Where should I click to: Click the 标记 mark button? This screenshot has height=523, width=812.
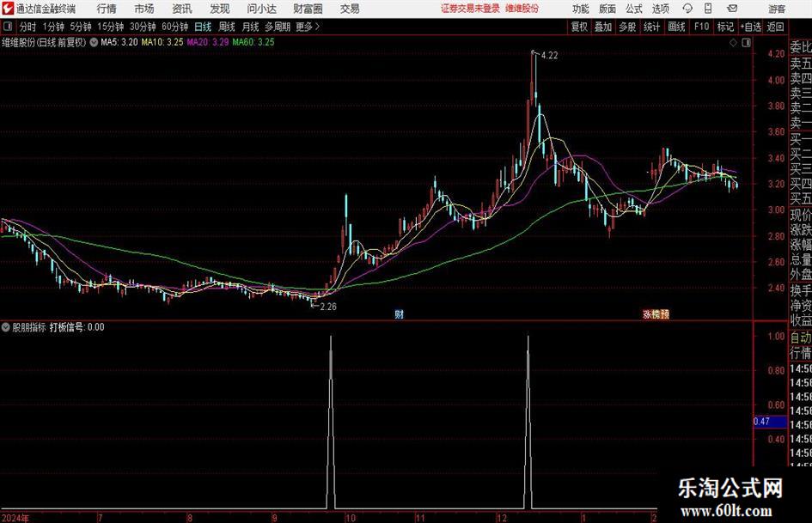coord(725,27)
